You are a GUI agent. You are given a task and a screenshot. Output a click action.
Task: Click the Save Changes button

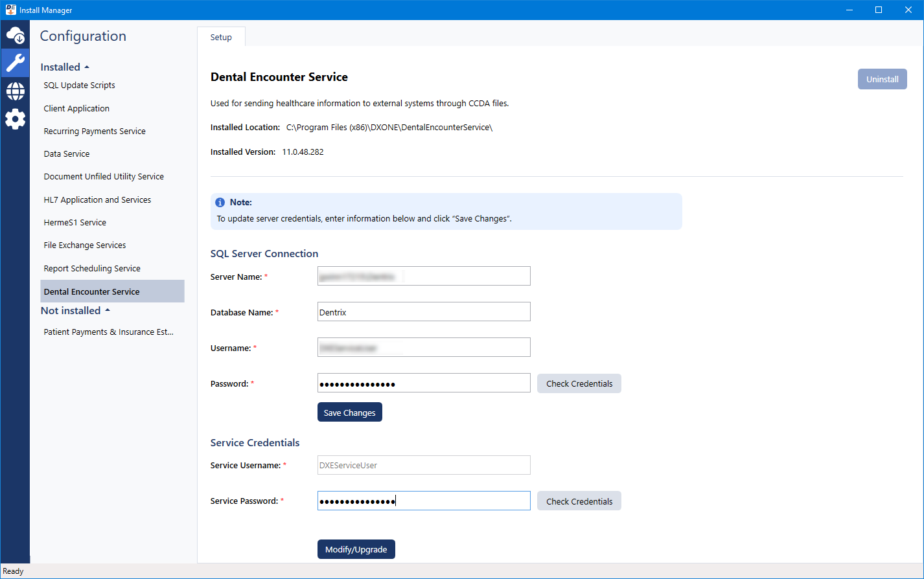coord(349,413)
